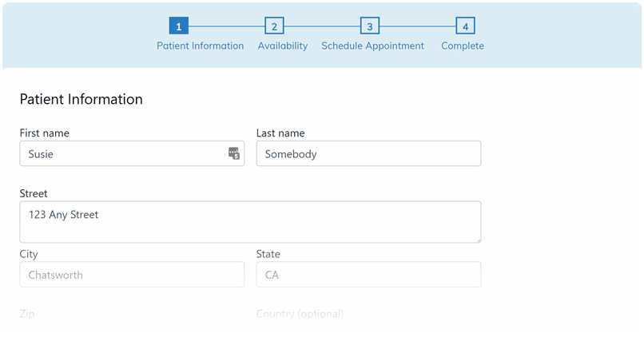Go to the Schedule Appointment step label
The height and width of the screenshot is (337, 644).
point(372,46)
